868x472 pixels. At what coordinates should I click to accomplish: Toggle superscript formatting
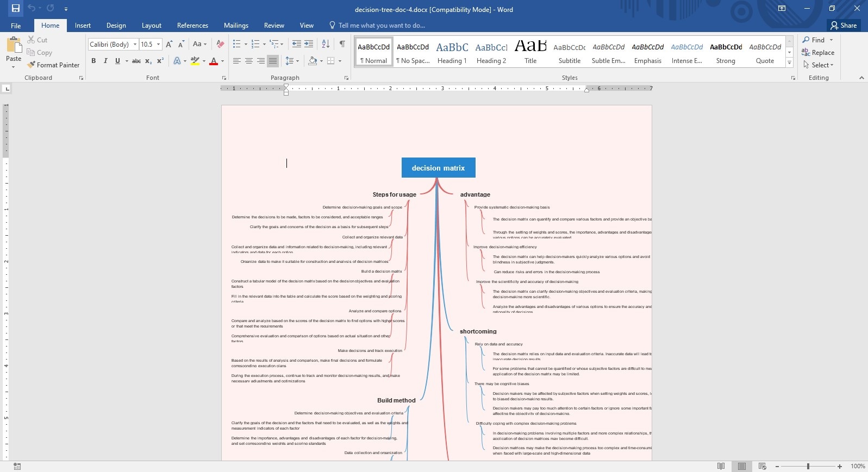[160, 61]
